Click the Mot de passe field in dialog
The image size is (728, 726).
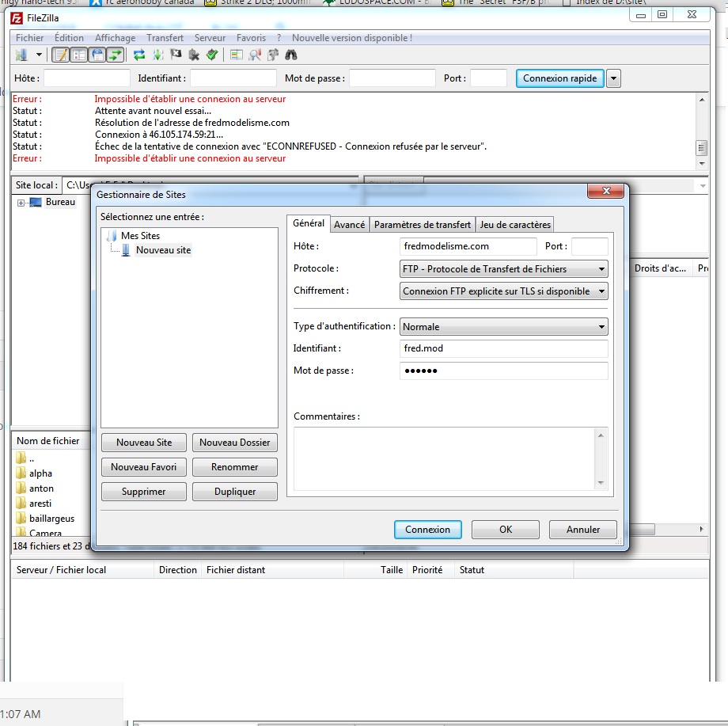tap(504, 371)
